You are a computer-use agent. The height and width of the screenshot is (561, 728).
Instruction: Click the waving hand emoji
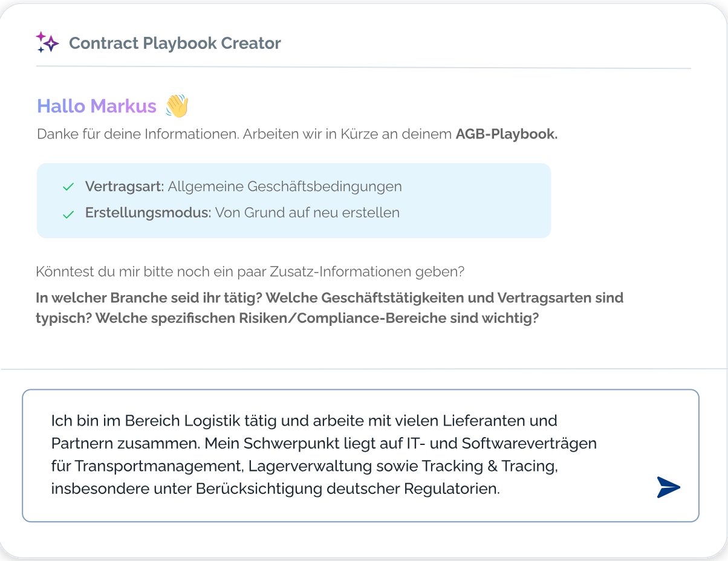[177, 106]
